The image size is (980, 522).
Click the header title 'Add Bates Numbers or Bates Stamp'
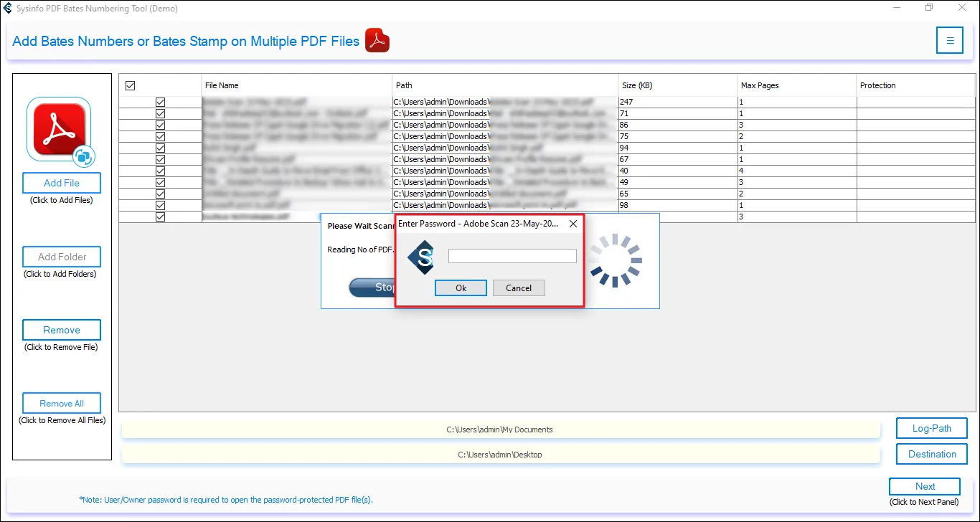click(186, 41)
